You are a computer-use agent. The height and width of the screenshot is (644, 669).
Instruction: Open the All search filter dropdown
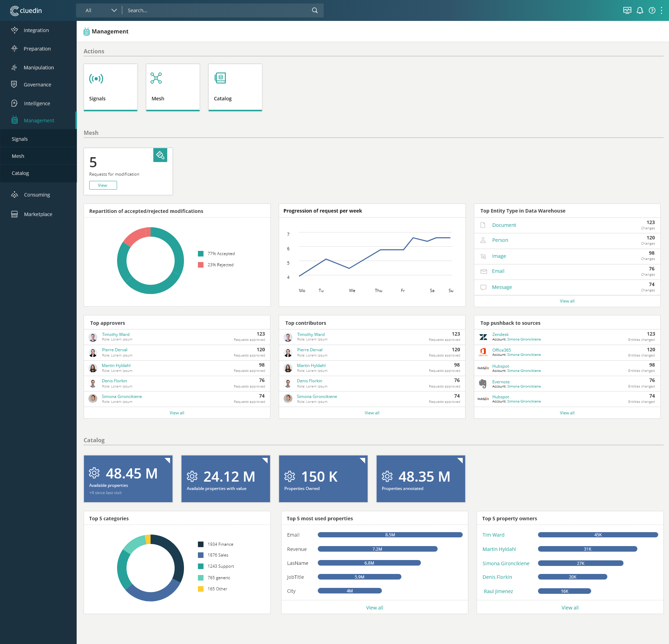100,10
